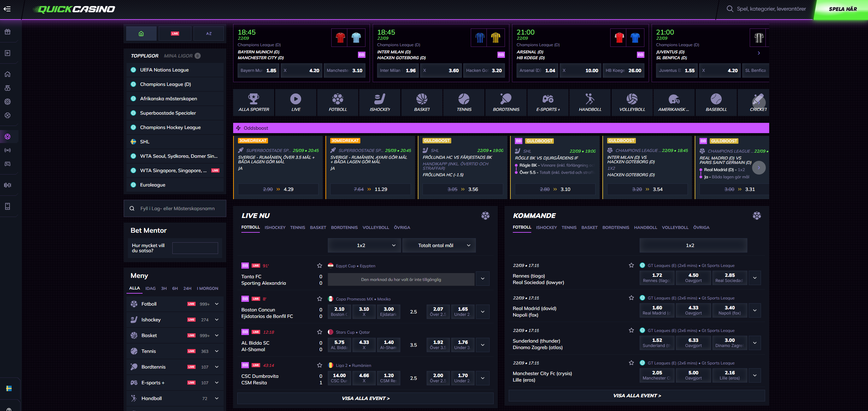Open UEFA Nations League in Toppligor
Image resolution: width=868 pixels, height=411 pixels.
click(175, 70)
